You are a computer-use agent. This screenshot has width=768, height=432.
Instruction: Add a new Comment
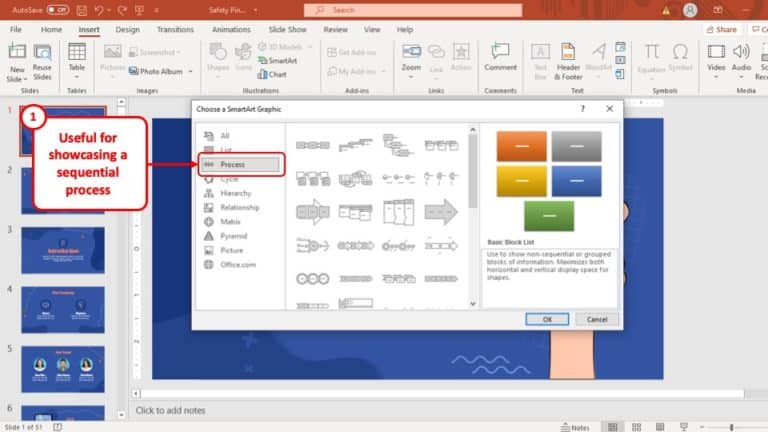click(500, 57)
